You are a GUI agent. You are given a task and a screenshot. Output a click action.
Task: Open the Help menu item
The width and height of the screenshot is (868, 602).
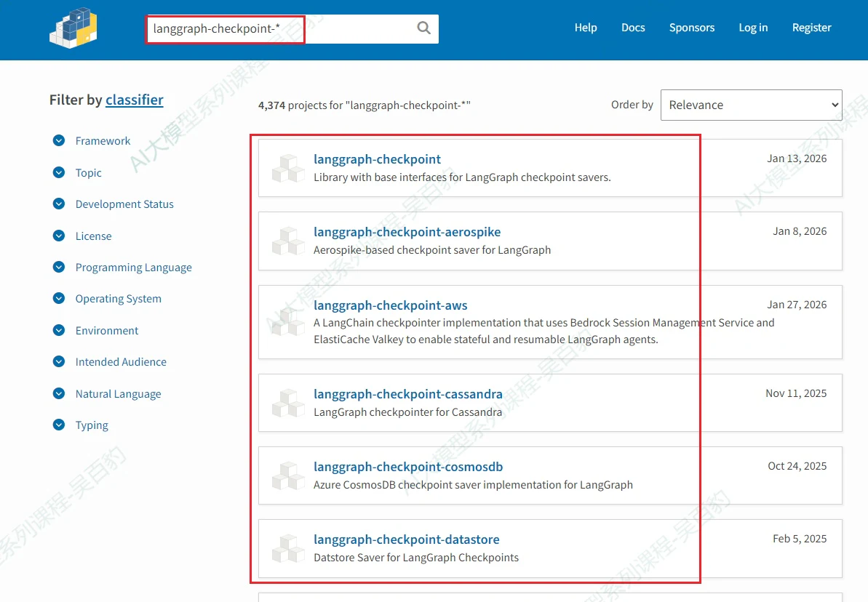pyautogui.click(x=586, y=28)
